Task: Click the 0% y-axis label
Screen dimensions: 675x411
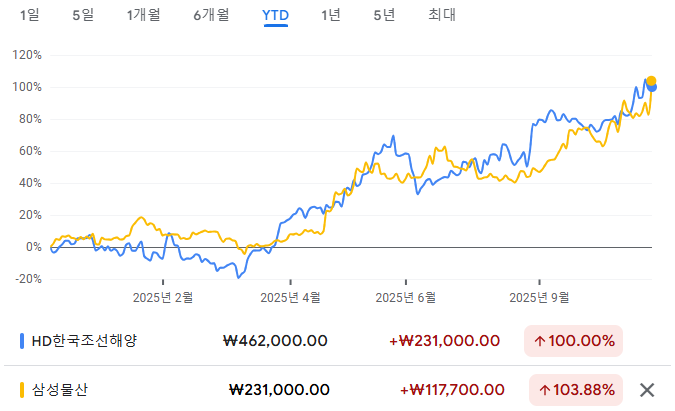Action: point(34,247)
